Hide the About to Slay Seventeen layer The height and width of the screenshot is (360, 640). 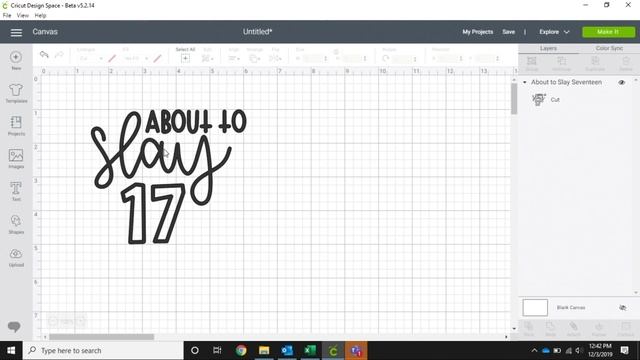click(621, 82)
